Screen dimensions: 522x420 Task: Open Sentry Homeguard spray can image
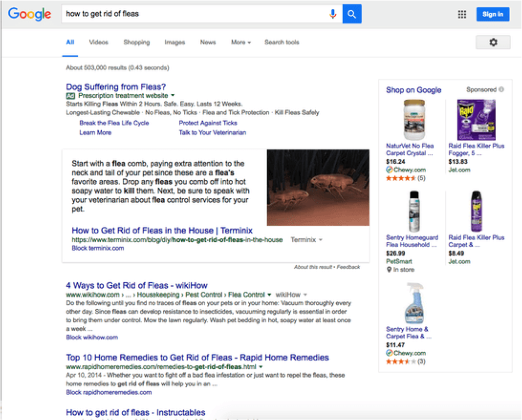[414, 211]
